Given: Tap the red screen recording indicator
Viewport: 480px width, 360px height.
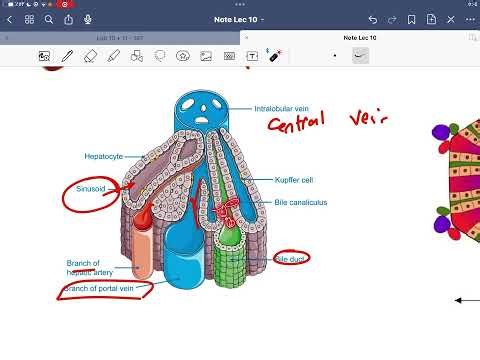Looking at the screenshot, I should pos(65,4).
